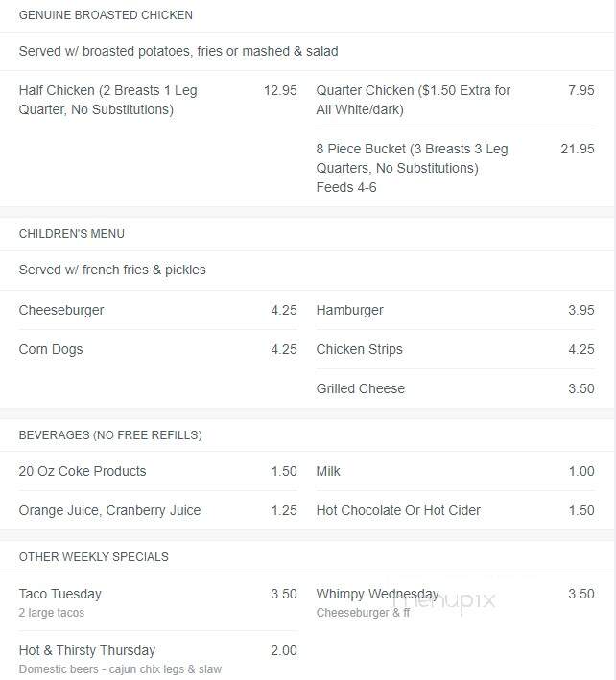Click the Whimpy Wednesday special
The height and width of the screenshot is (680, 616).
click(x=455, y=603)
